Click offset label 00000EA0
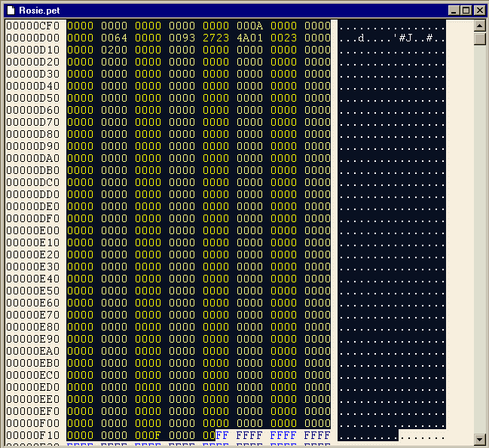 click(x=32, y=351)
